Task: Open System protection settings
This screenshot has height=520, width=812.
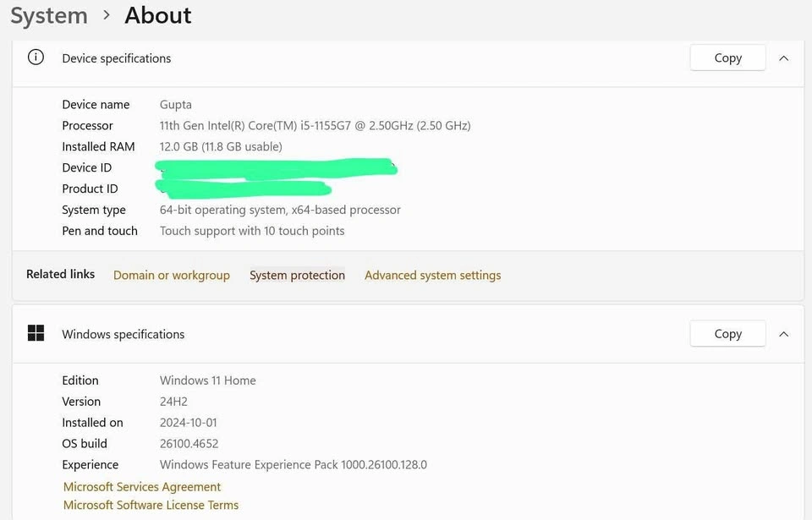Action: [297, 275]
